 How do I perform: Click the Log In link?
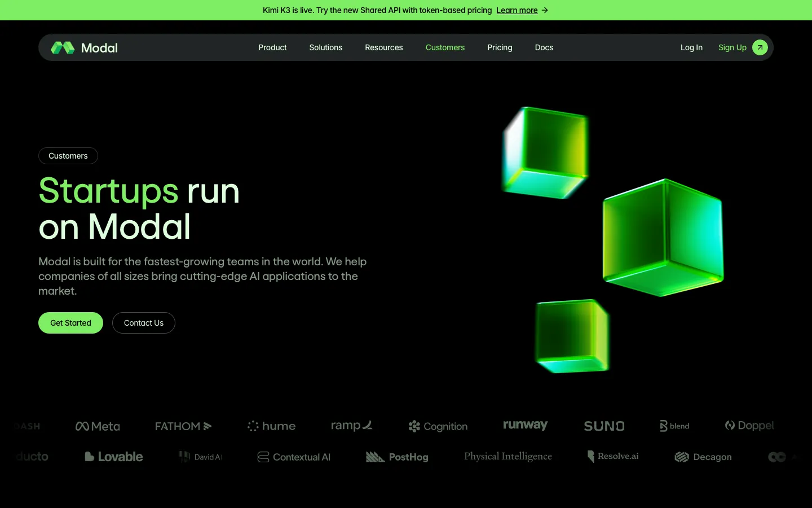(x=691, y=47)
